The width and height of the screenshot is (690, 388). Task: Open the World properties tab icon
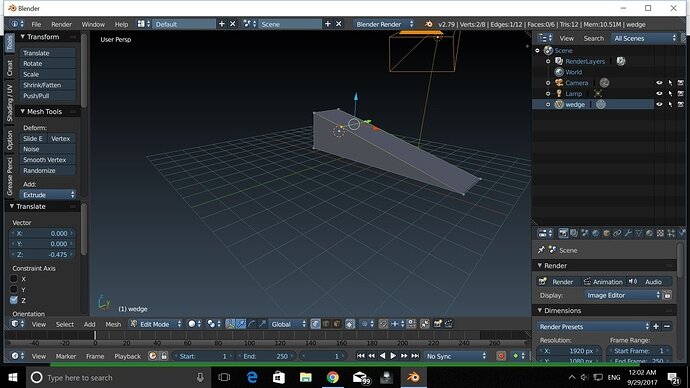pos(595,233)
